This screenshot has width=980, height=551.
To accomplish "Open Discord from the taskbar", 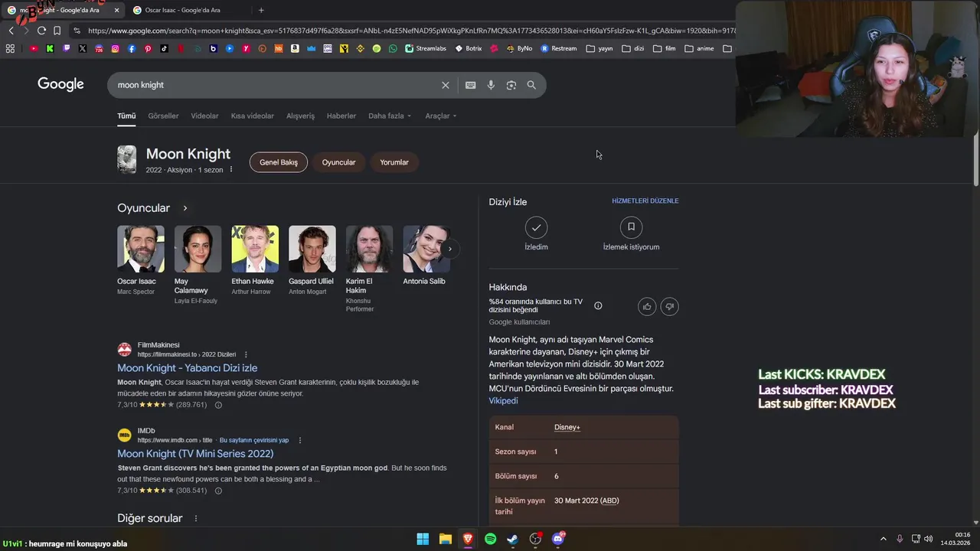I will 558,539.
